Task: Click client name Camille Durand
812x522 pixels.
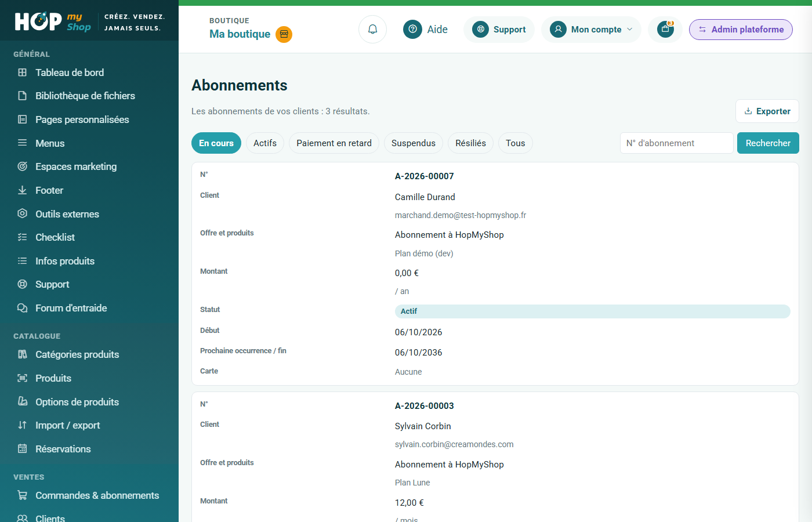Action: 425,197
